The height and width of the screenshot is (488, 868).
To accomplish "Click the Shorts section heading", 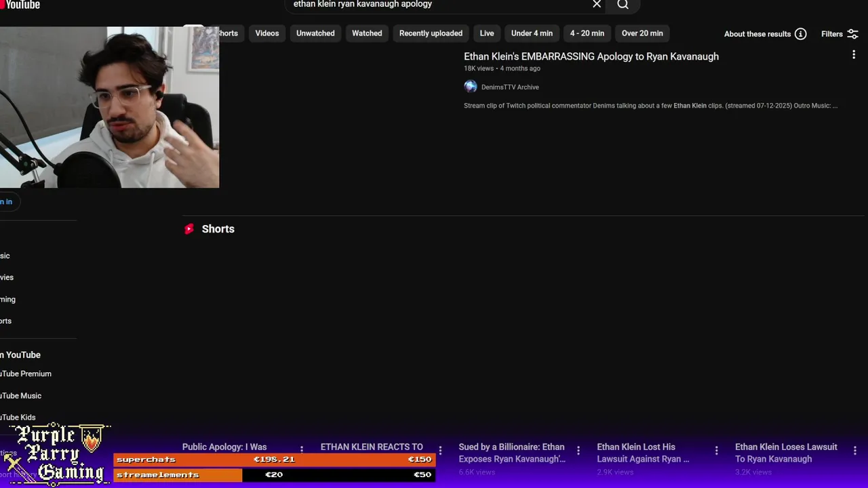I will pyautogui.click(x=218, y=229).
